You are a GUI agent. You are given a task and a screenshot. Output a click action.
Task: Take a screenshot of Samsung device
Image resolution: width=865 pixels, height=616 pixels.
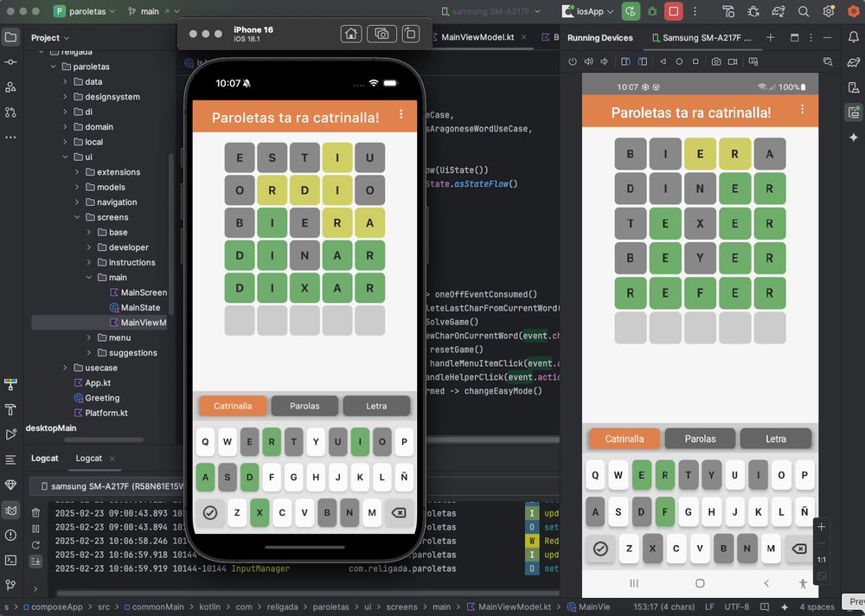coord(716,61)
